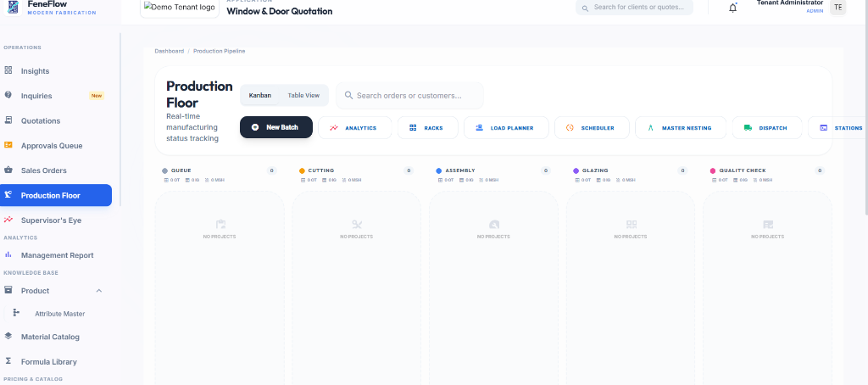Open Formula Library sigma icon
The width and height of the screenshot is (868, 385).
click(8, 361)
